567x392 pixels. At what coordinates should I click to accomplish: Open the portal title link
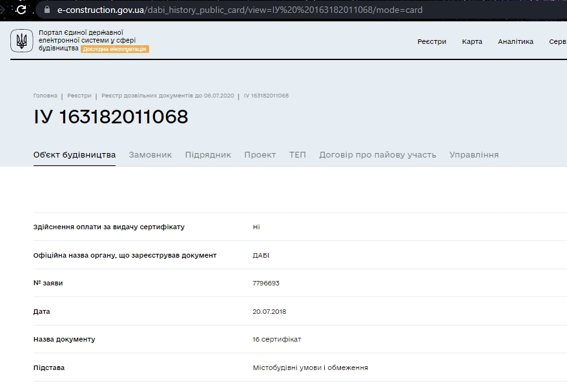point(87,40)
